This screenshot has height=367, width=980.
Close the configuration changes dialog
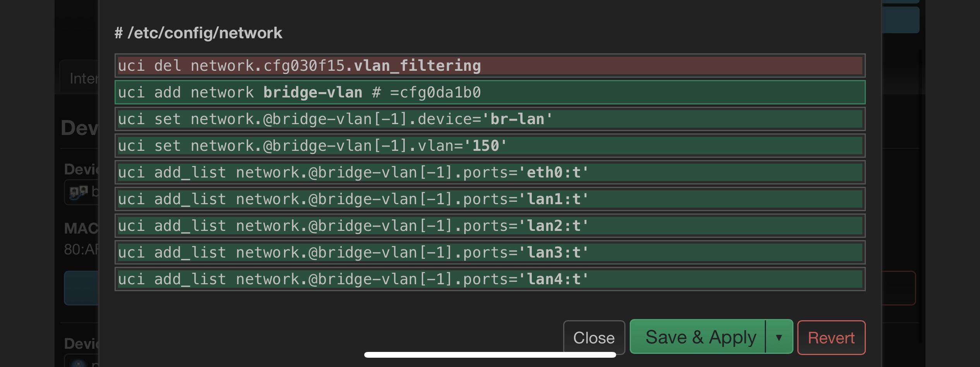click(x=594, y=338)
